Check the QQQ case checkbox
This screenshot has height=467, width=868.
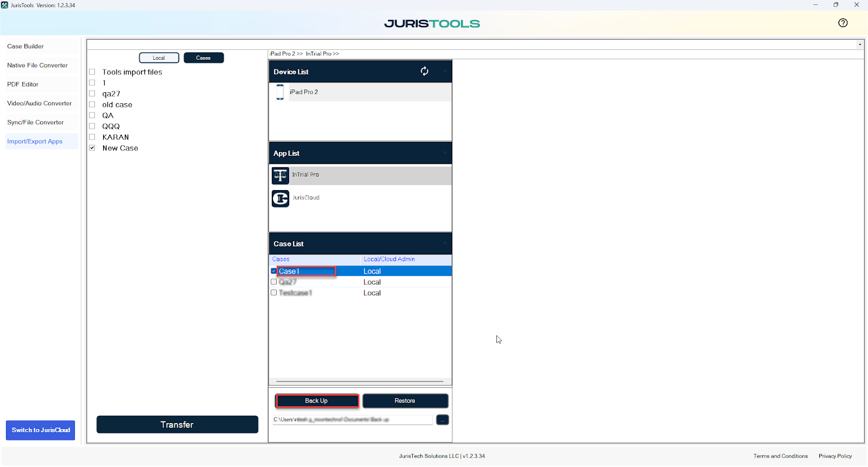point(92,126)
